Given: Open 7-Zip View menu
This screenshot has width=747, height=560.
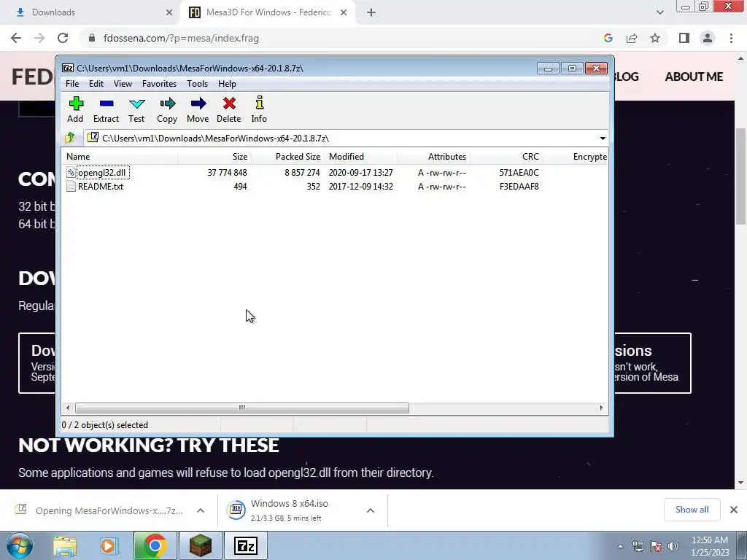Looking at the screenshot, I should tap(123, 84).
